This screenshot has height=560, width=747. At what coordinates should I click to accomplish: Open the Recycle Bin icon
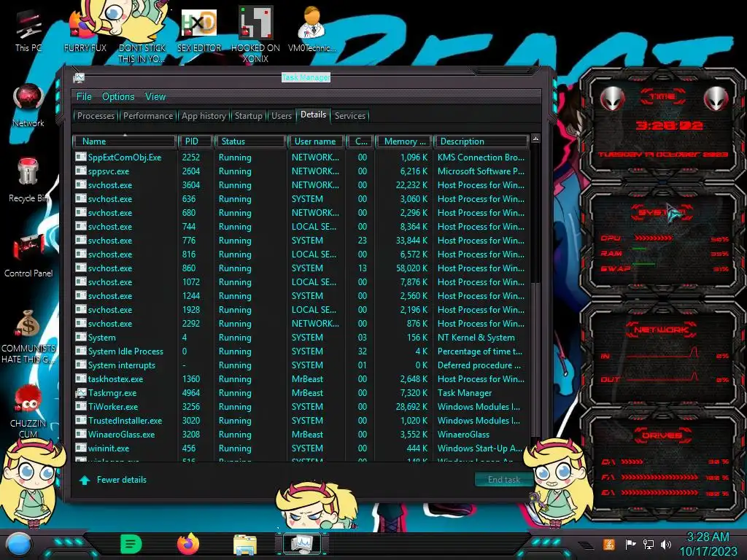click(28, 180)
